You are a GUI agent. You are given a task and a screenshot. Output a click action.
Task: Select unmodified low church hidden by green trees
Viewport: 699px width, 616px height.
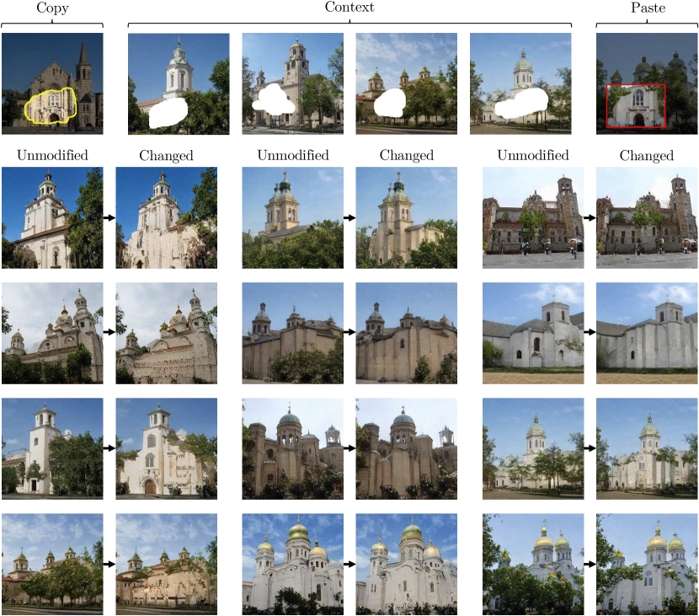point(52,565)
